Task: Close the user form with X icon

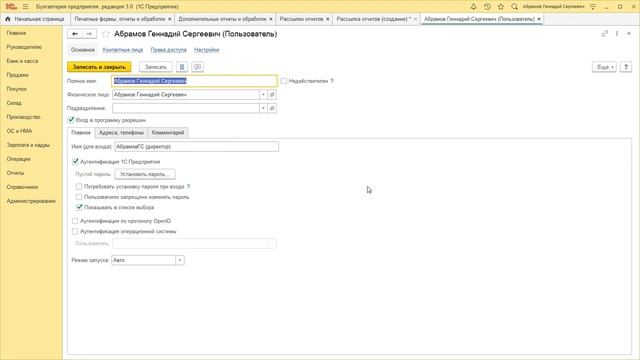Action: [x=629, y=33]
